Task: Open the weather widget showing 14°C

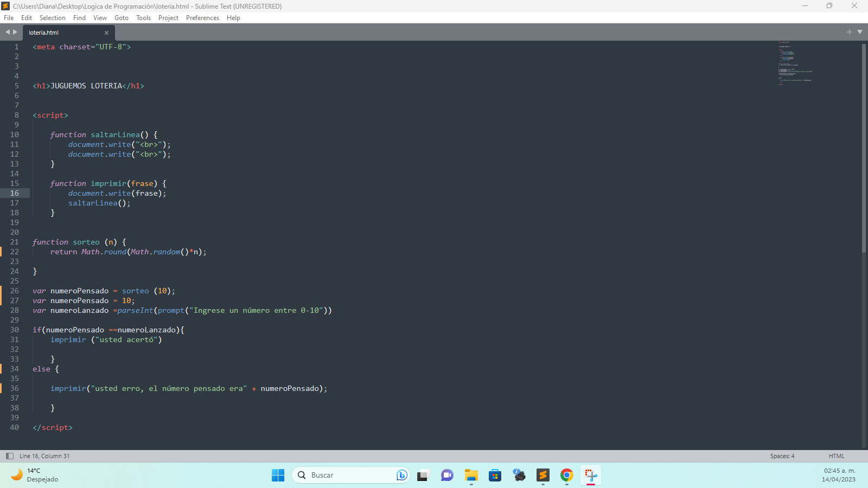Action: pos(35,476)
